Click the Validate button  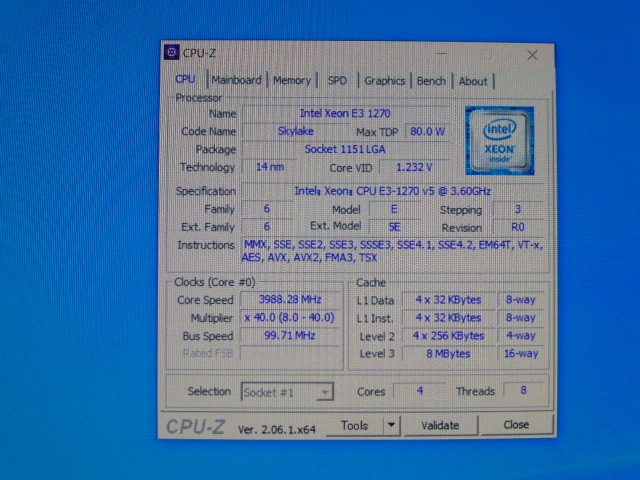[440, 425]
